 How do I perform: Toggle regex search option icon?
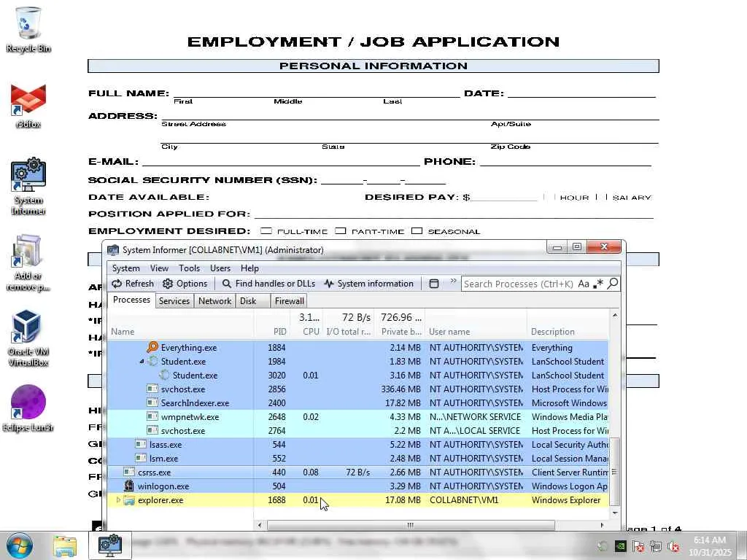tap(598, 284)
